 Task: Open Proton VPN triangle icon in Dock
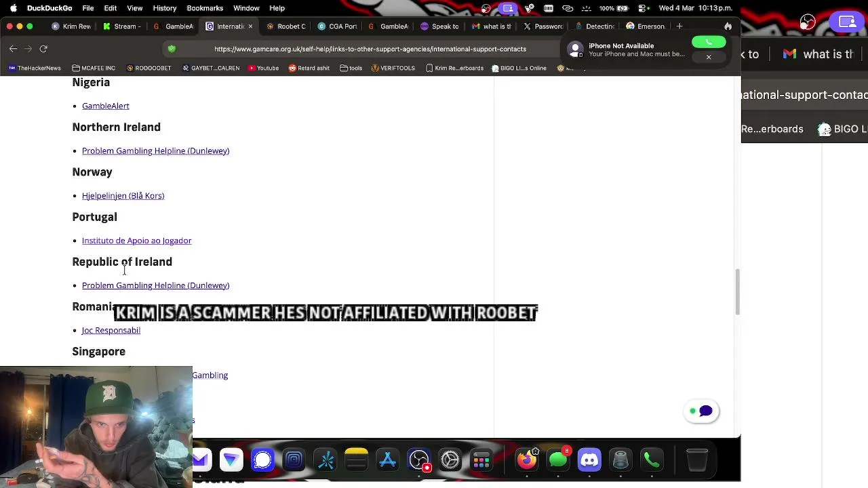coord(231,460)
